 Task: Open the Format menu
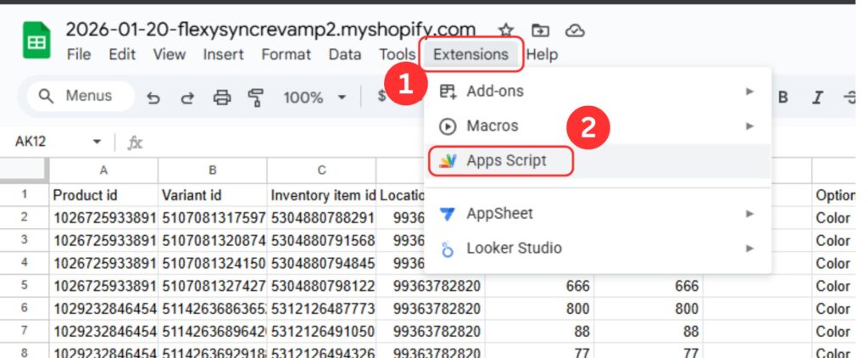tap(286, 54)
